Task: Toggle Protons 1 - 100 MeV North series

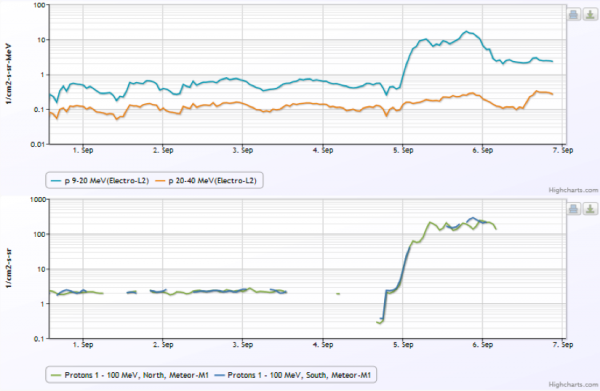Action: click(x=130, y=375)
